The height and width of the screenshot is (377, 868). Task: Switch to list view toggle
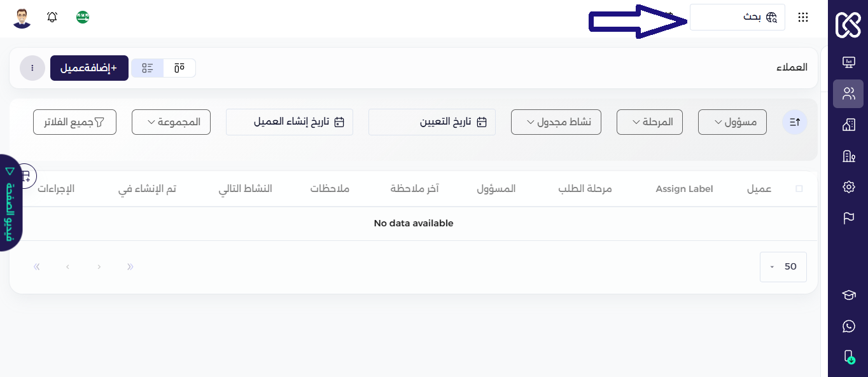148,68
